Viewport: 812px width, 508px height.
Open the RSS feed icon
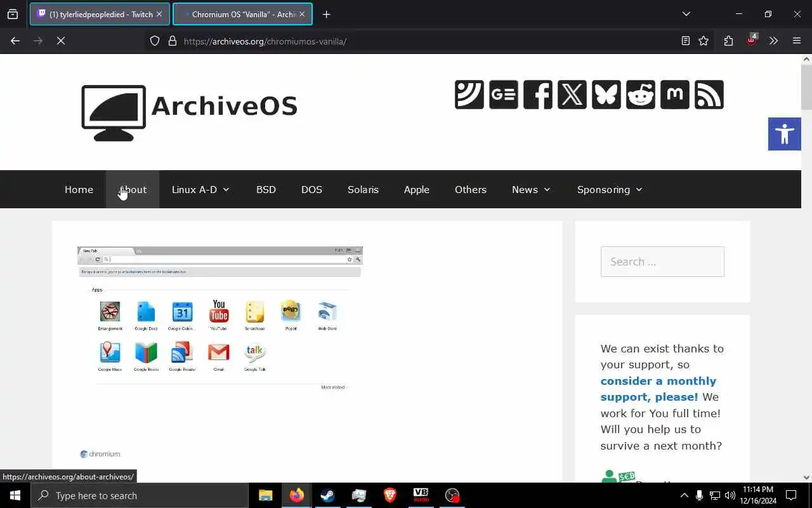pos(709,95)
